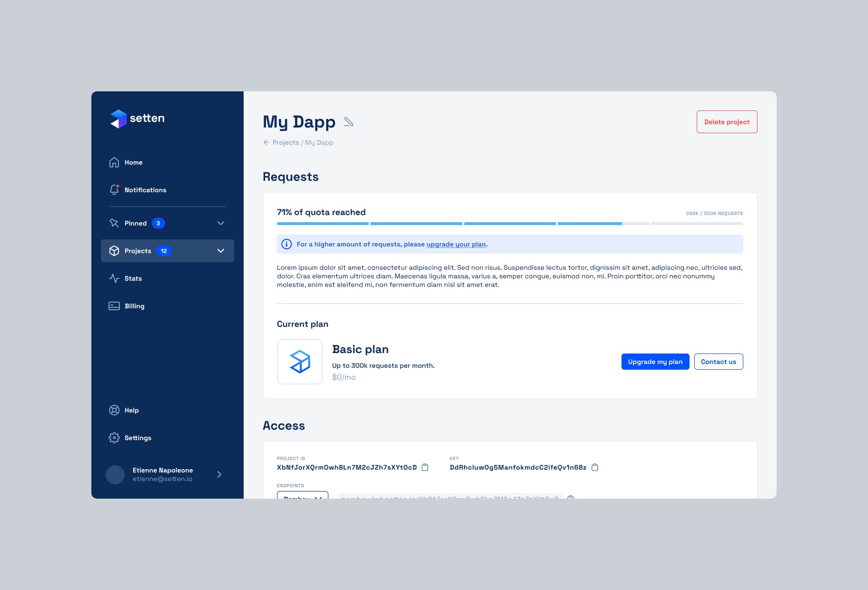Image resolution: width=868 pixels, height=590 pixels.
Task: Go back via Projects breadcrumb link
Action: click(x=286, y=142)
